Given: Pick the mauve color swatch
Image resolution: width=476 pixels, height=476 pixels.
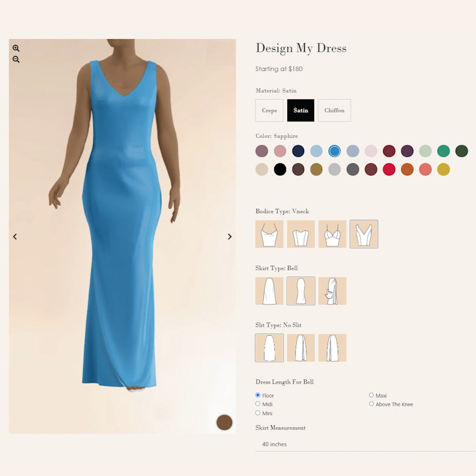Looking at the screenshot, I should pos(262,151).
